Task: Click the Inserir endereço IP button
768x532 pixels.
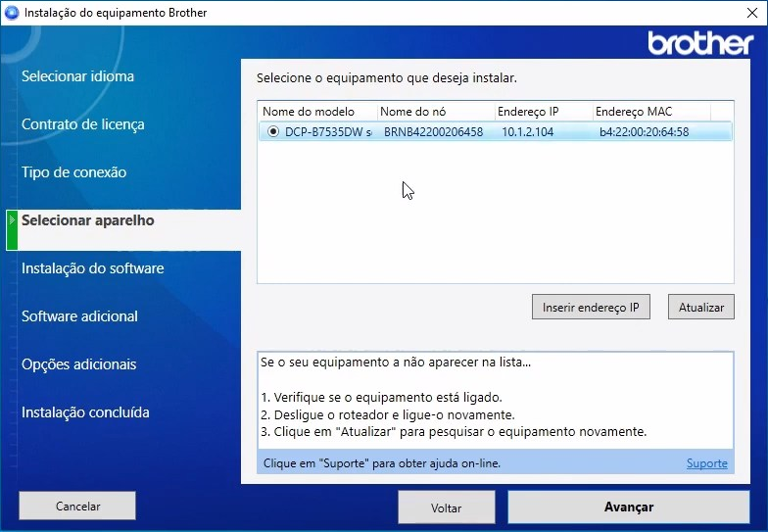Action: 591,308
